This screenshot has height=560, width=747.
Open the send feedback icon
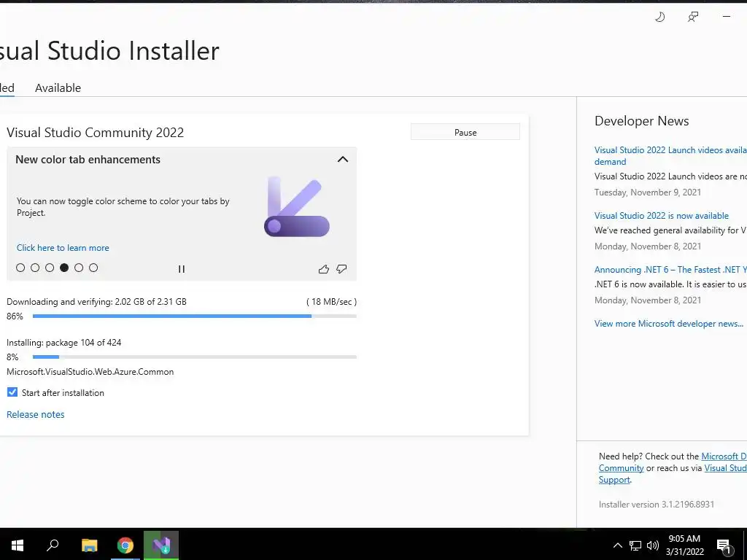[693, 17]
